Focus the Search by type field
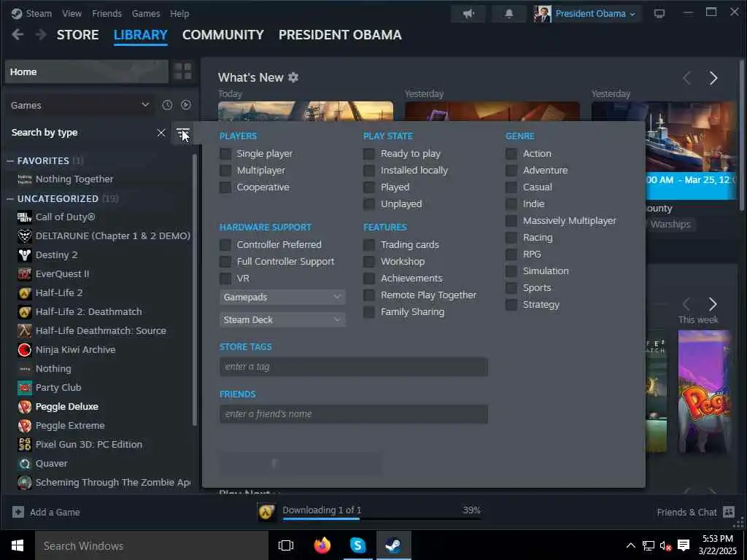 (81, 133)
